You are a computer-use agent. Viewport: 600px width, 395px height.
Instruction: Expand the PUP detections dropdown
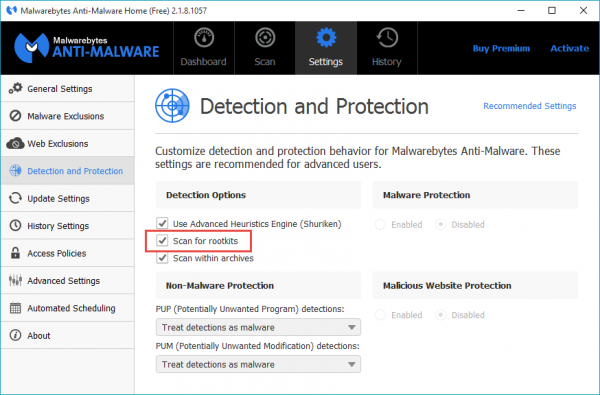[x=258, y=327]
